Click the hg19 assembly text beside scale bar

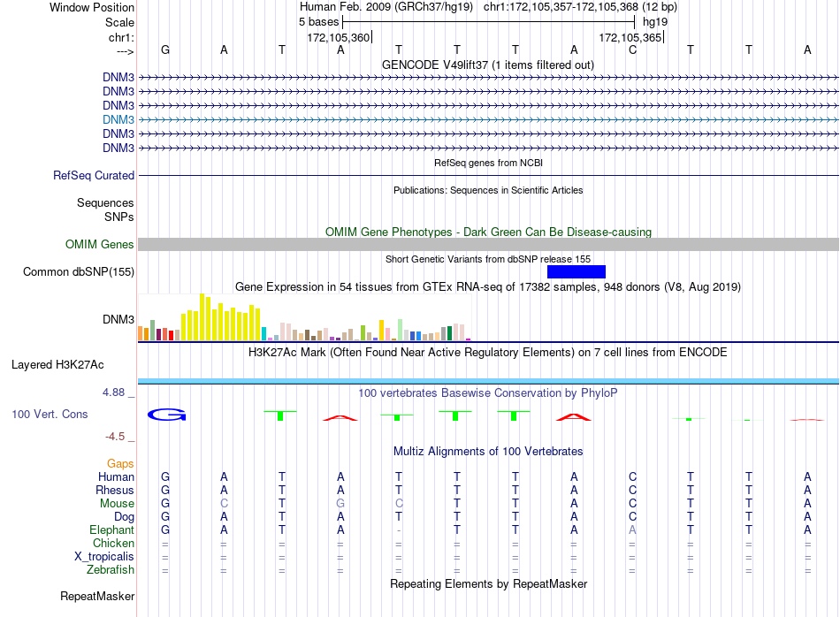pyautogui.click(x=655, y=22)
